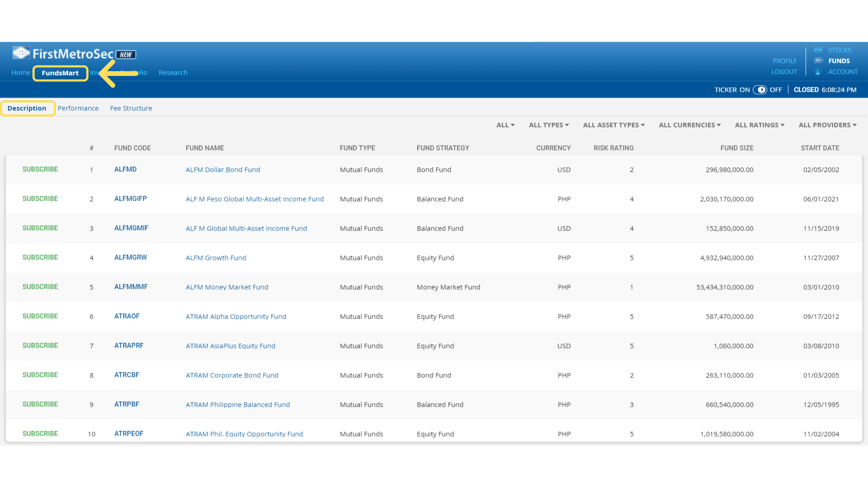This screenshot has height=488, width=868.
Task: Open ALFMMMF fund code link
Action: coord(131,287)
